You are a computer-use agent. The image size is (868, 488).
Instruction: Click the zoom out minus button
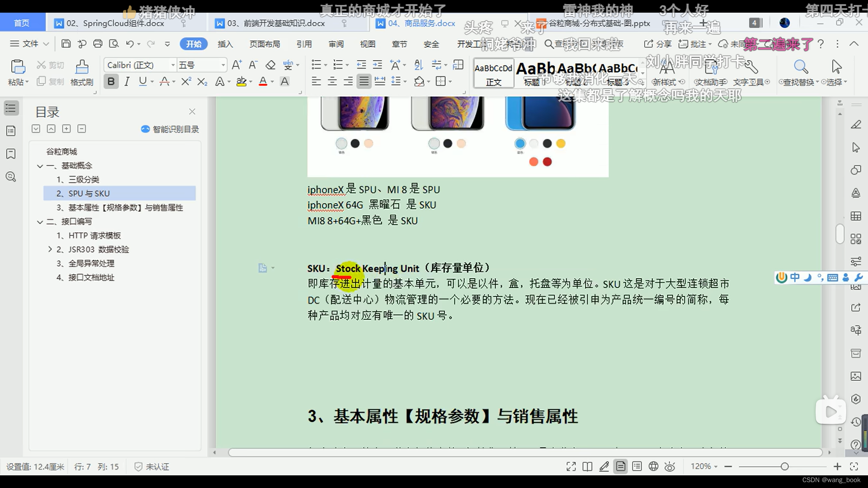point(728,466)
